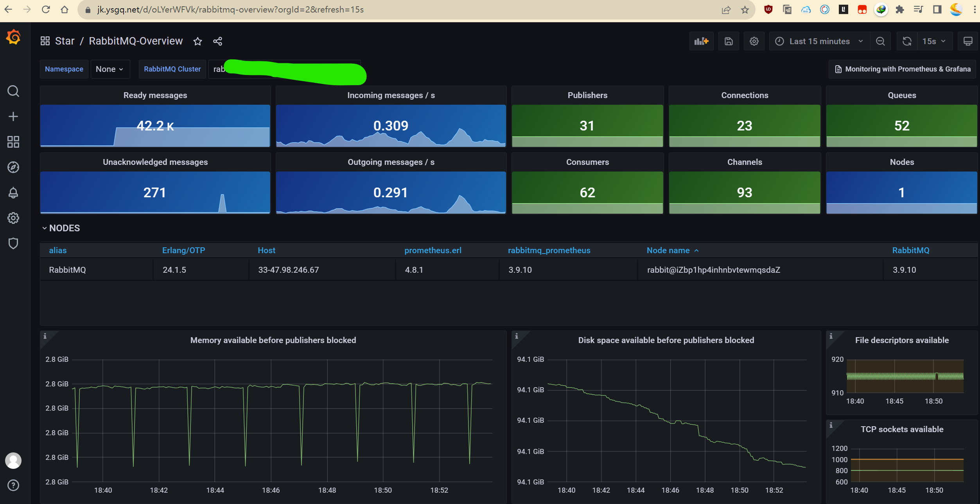
Task: Click the browser address bar URL
Action: pyautogui.click(x=230, y=9)
